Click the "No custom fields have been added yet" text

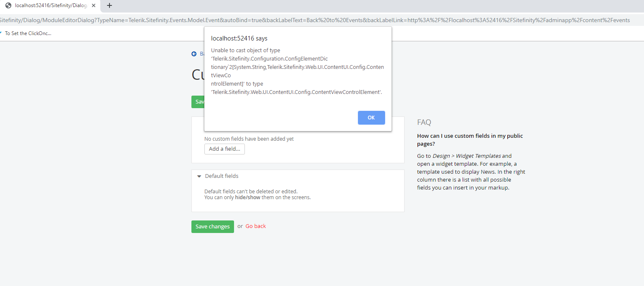click(249, 139)
